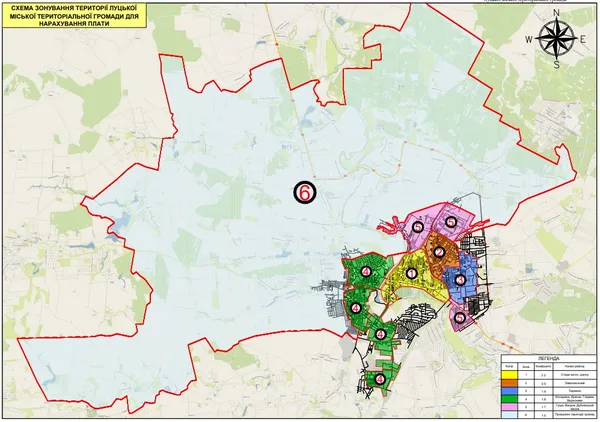
Task: Click the yellow legend color swatch
Action: coord(509,375)
